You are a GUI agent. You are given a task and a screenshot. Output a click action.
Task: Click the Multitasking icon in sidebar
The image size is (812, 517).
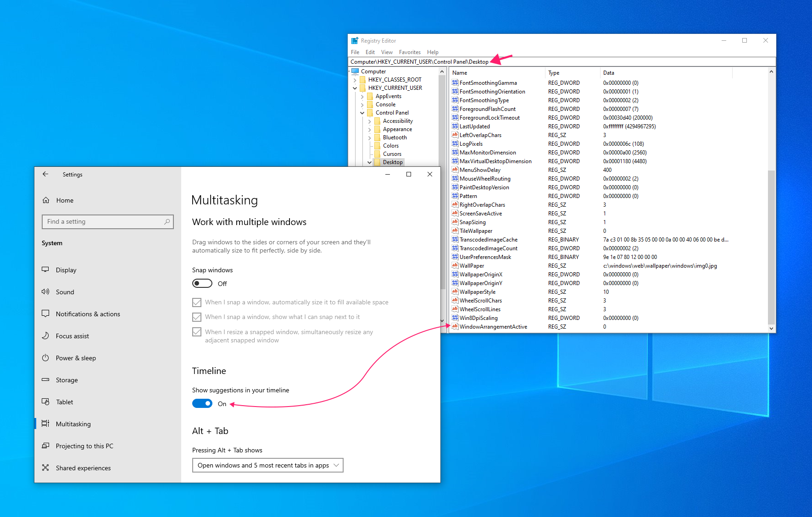click(x=45, y=423)
